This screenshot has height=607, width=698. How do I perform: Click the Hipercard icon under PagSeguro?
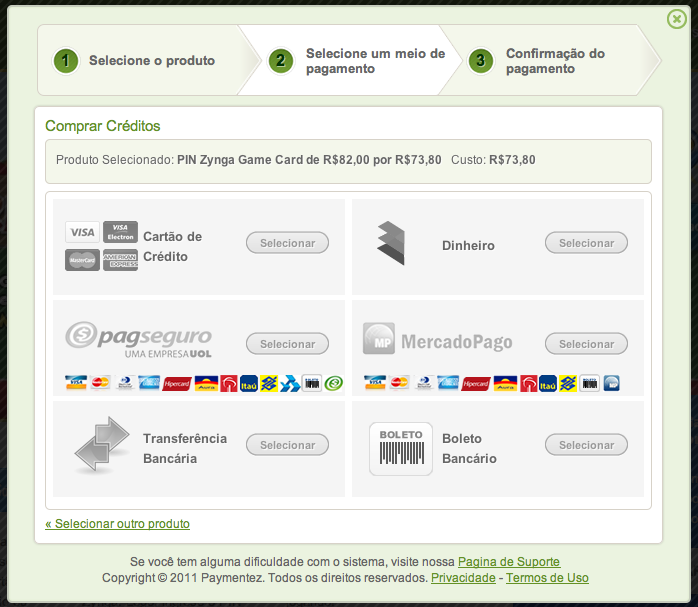coord(177,383)
